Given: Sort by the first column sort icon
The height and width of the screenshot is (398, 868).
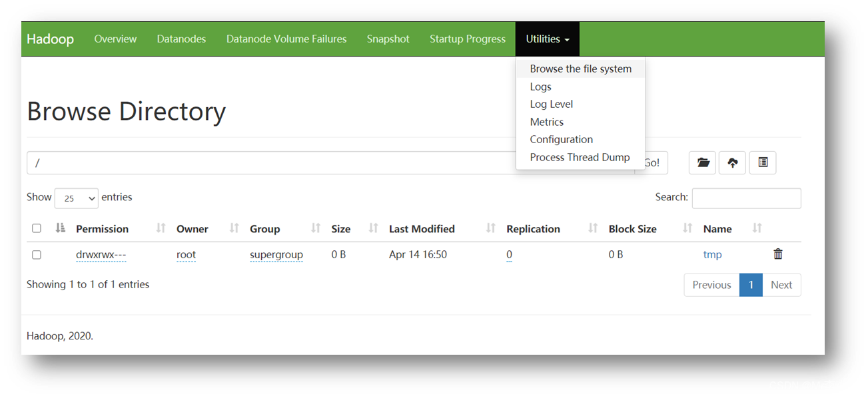Looking at the screenshot, I should [x=61, y=228].
